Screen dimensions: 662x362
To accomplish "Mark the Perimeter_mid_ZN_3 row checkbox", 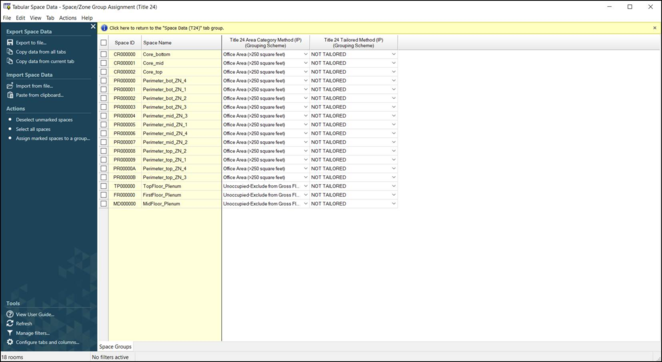I will click(x=103, y=116).
